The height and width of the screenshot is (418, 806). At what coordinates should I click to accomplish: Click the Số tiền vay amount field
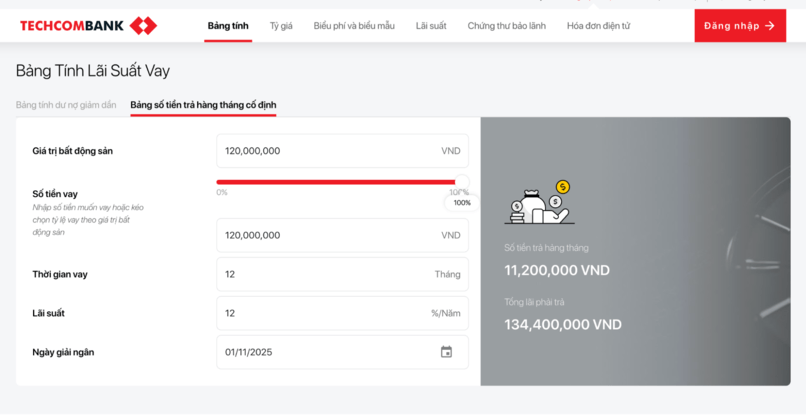[342, 235]
